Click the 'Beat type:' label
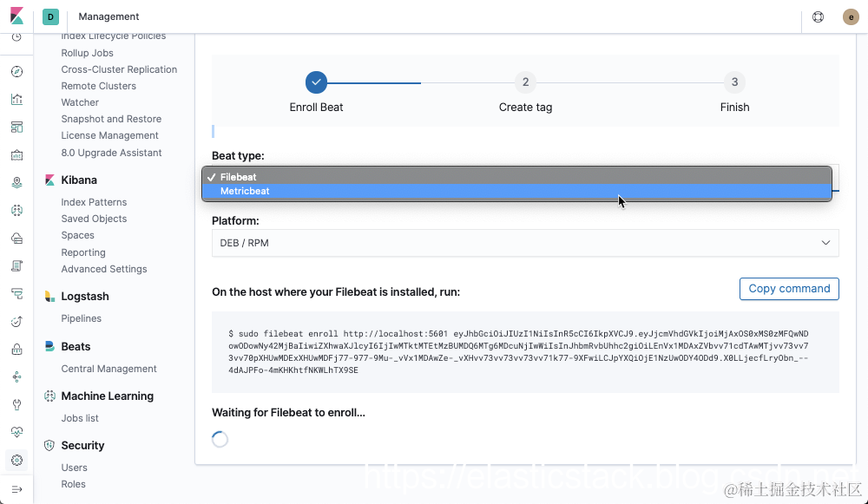Screen dimensions: 868x504 [238, 156]
